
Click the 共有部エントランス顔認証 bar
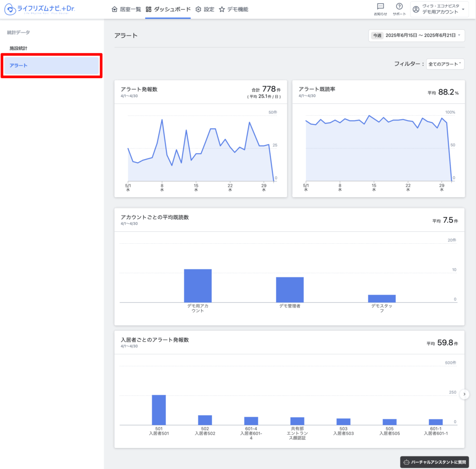[x=297, y=421]
